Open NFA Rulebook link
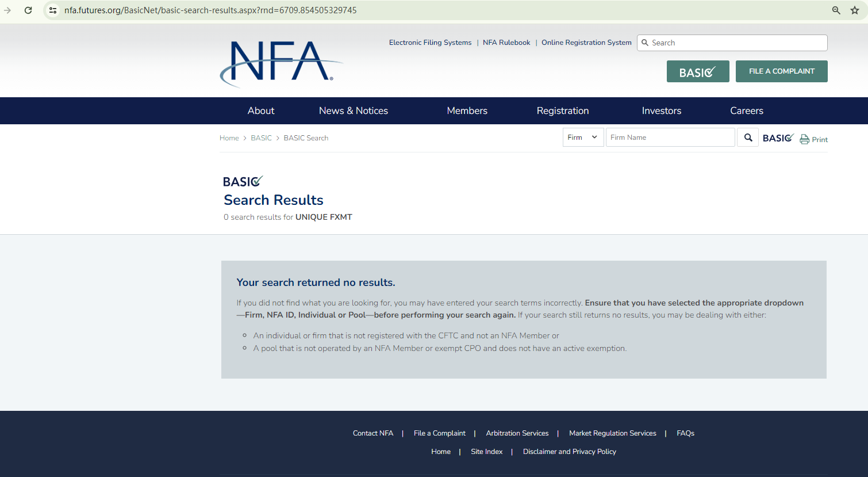 506,43
